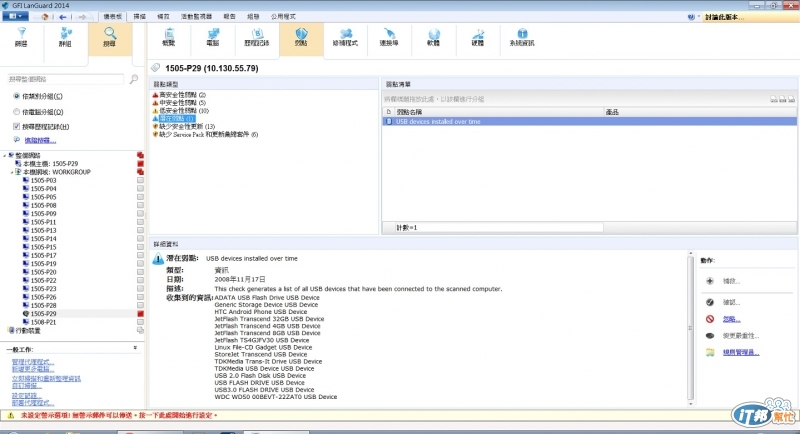Select the second group-by radio button (O)
The width and height of the screenshot is (800, 434).
pyautogui.click(x=16, y=112)
